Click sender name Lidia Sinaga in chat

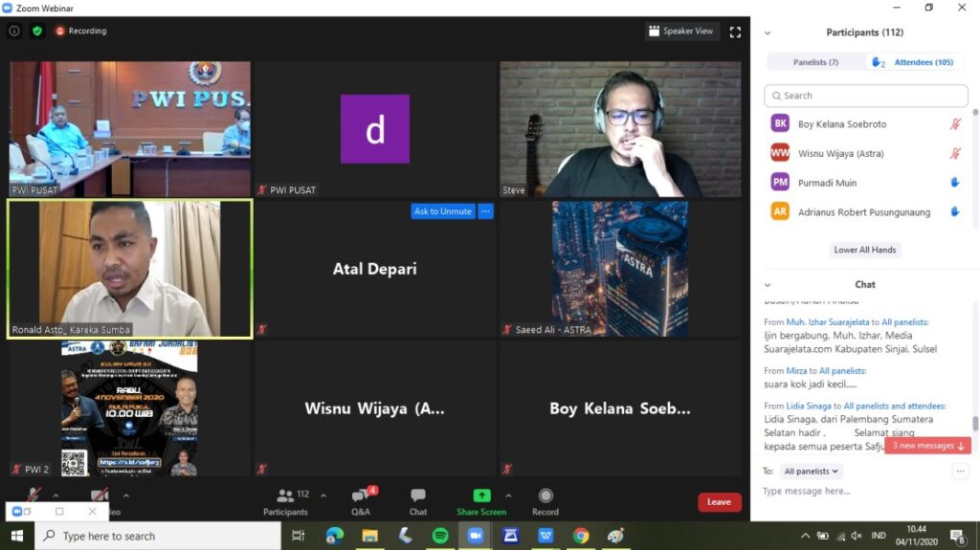tap(809, 406)
